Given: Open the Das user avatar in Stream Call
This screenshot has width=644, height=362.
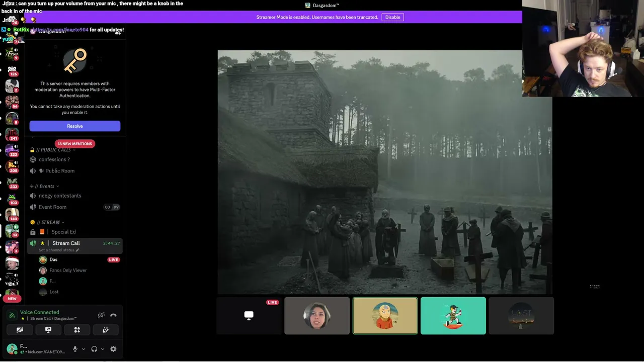Looking at the screenshot, I should tap(43, 260).
